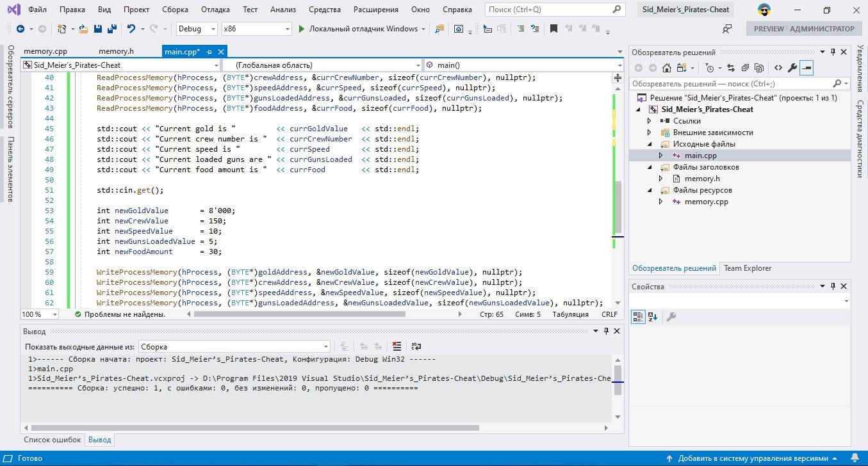This screenshot has width=868, height=466.
Task: Comment out the selected lines icon
Action: 521,29
